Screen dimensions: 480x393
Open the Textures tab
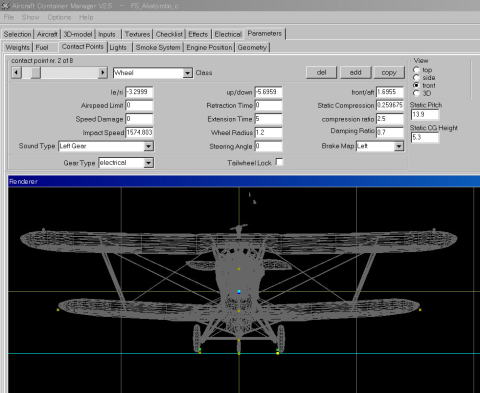point(137,34)
